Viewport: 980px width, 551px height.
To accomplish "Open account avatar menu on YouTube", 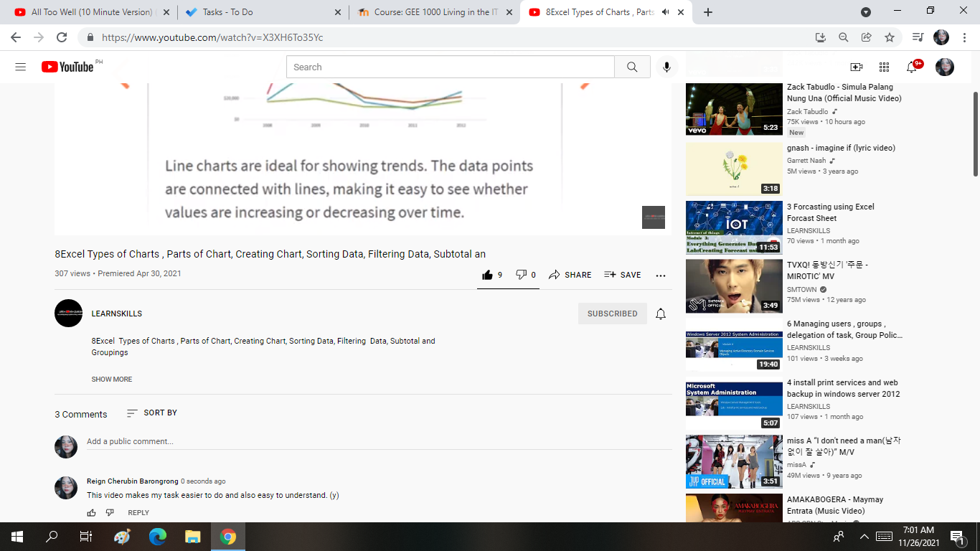I will click(x=945, y=67).
